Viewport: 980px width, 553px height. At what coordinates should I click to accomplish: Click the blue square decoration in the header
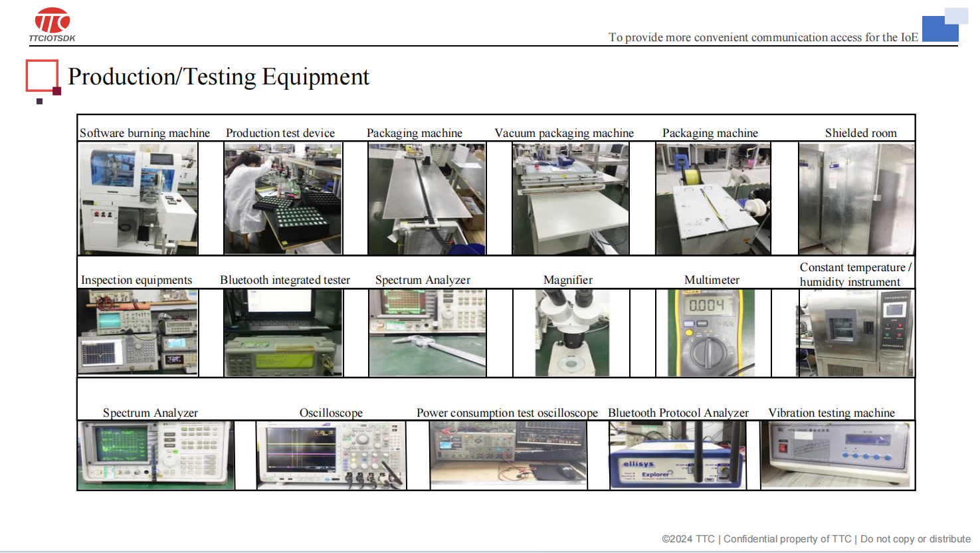coord(941,29)
